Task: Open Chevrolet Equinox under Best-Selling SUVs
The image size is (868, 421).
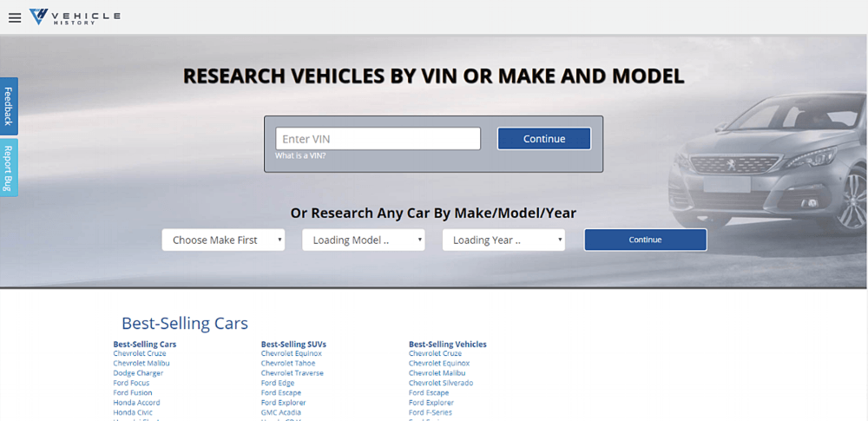Action: (x=291, y=353)
